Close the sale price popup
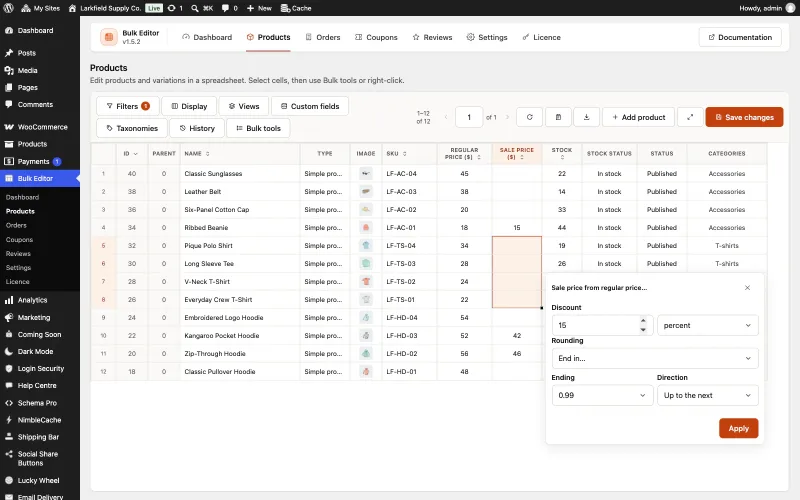Image resolution: width=800 pixels, height=500 pixels. tap(747, 288)
